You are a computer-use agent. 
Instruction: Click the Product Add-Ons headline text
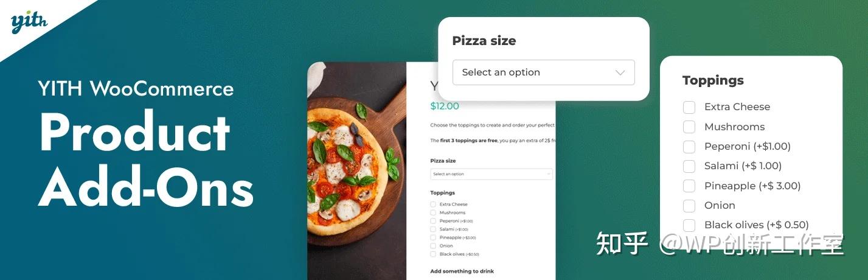pyautogui.click(x=146, y=159)
